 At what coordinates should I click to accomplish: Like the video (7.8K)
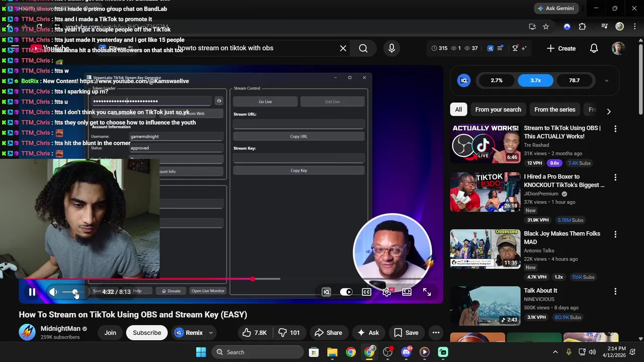(254, 332)
